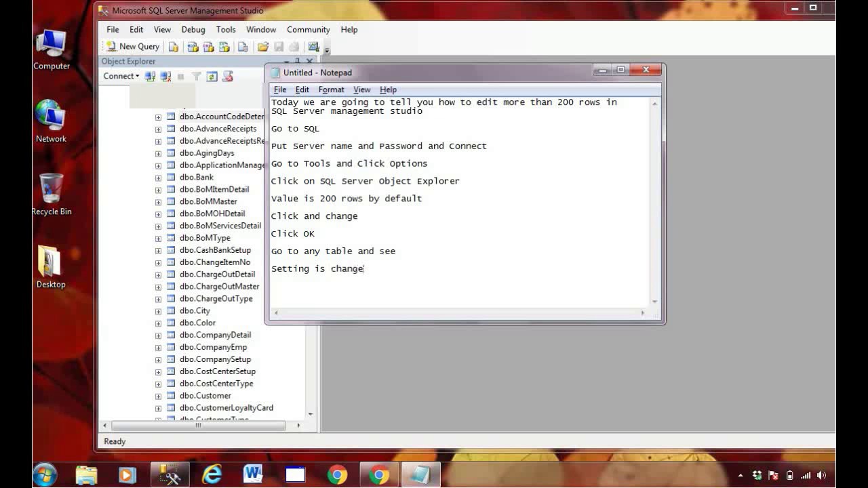Click the Analysis Services MDX Query icon
Viewport: 868px width, 488px height.
pos(193,47)
